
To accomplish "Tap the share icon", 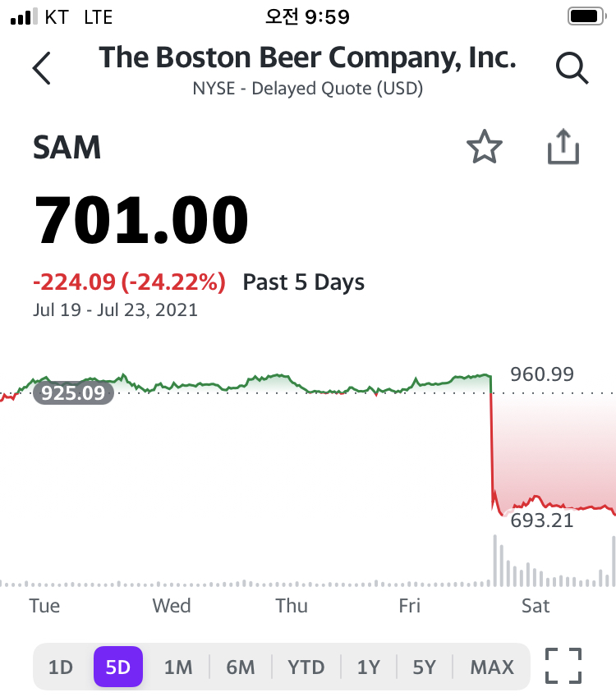I will click(x=563, y=149).
